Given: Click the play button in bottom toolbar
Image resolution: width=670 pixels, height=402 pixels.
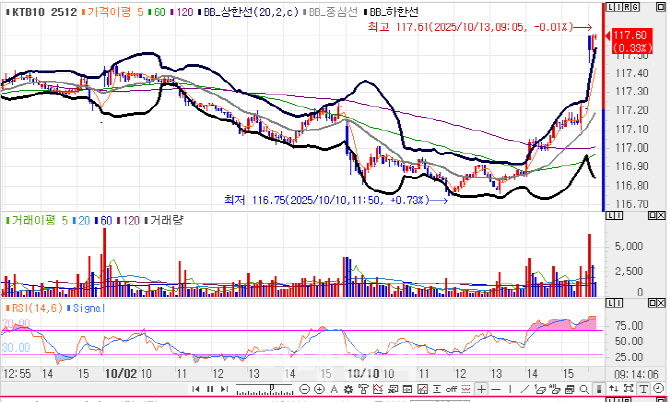Looking at the screenshot, I should click(x=224, y=388).
